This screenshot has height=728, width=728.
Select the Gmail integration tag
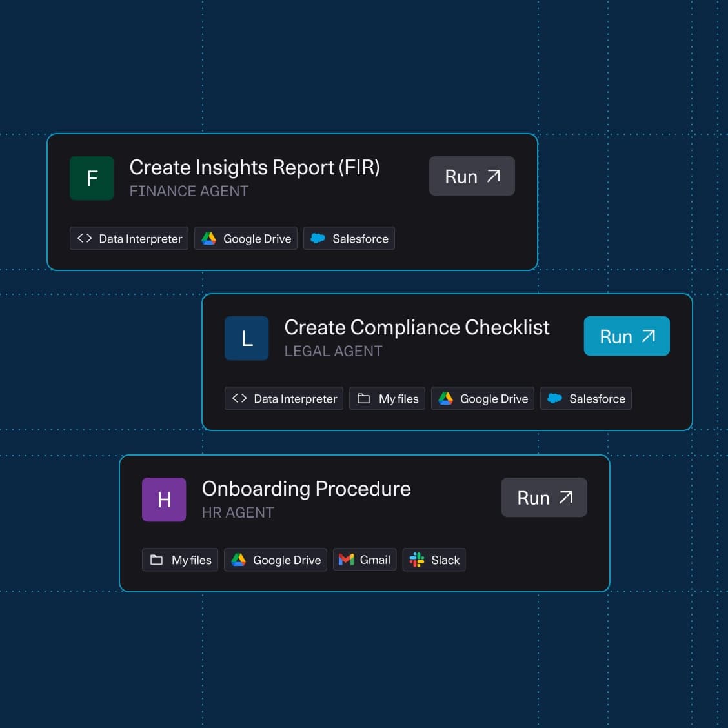point(365,560)
